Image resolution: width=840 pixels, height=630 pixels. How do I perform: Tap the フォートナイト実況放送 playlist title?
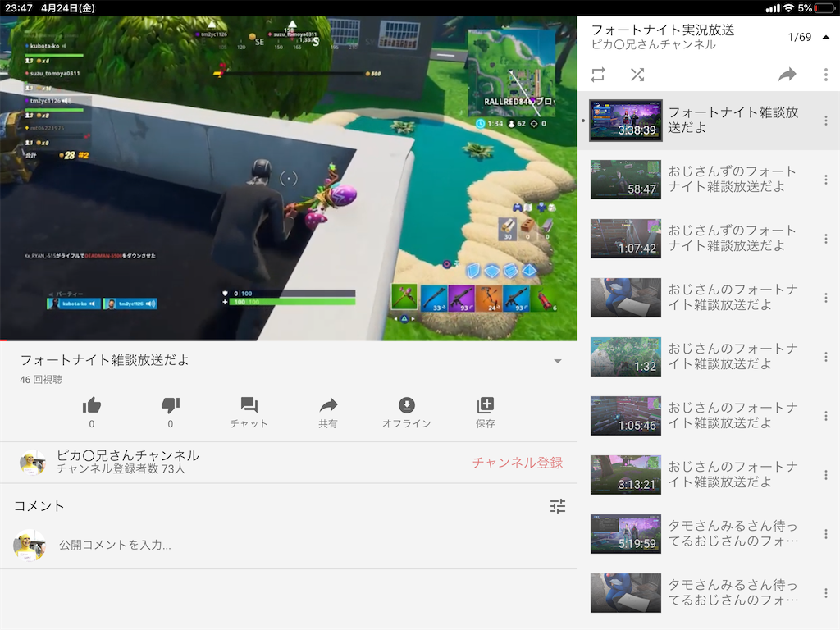click(x=663, y=30)
